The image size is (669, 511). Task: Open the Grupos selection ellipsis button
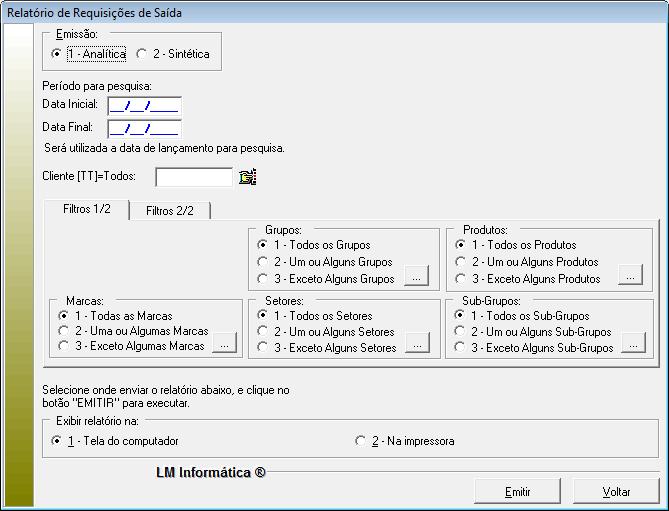click(x=417, y=278)
